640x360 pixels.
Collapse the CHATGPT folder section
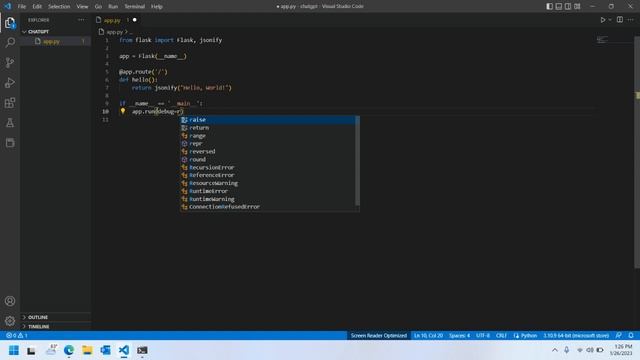[56, 32]
